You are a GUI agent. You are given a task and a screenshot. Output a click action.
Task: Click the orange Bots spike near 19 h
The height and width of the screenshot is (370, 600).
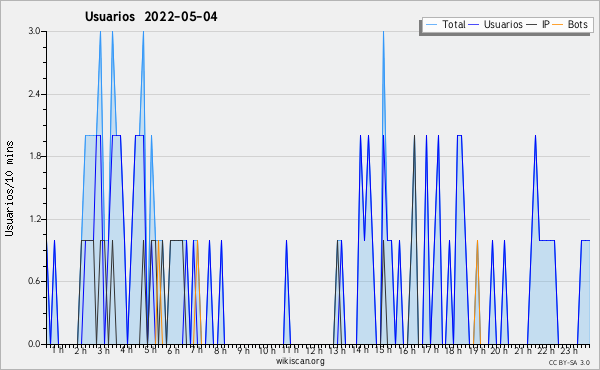pyautogui.click(x=477, y=291)
